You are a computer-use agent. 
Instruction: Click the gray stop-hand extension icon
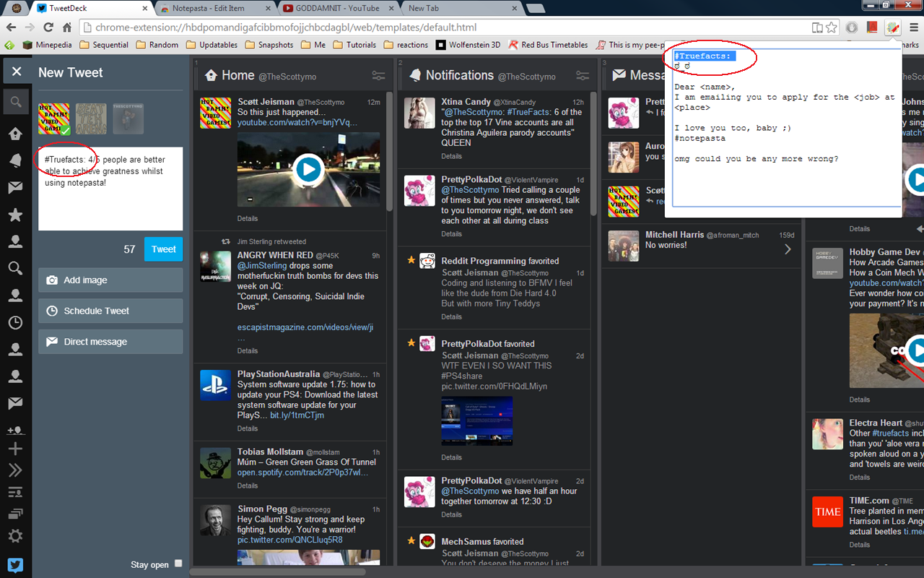coord(852,27)
